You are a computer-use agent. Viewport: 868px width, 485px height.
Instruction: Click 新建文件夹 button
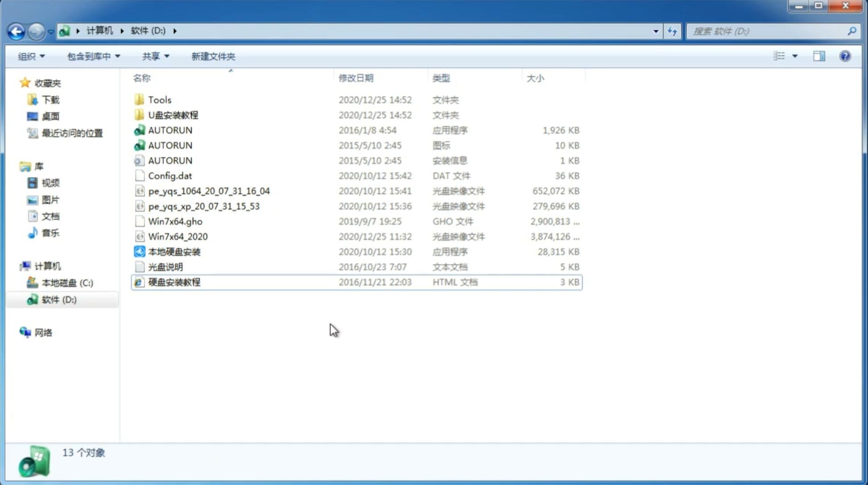tap(214, 56)
